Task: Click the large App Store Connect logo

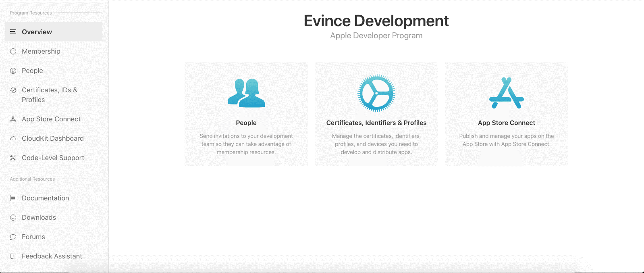Action: [506, 93]
